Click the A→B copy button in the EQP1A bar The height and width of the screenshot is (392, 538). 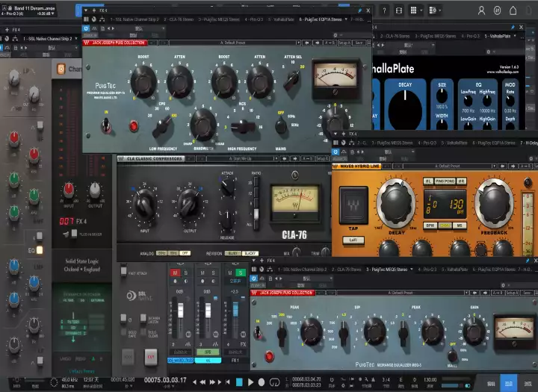pos(330,43)
